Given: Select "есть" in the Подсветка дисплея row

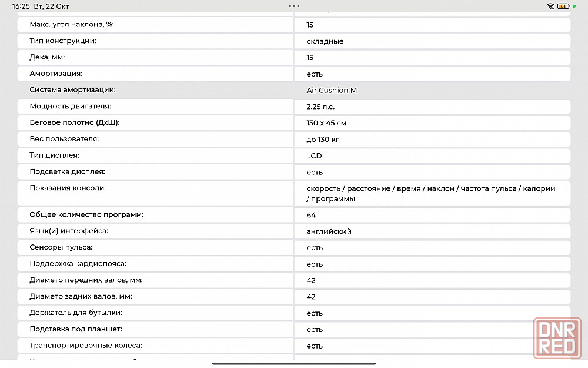Looking at the screenshot, I should pos(315,173).
